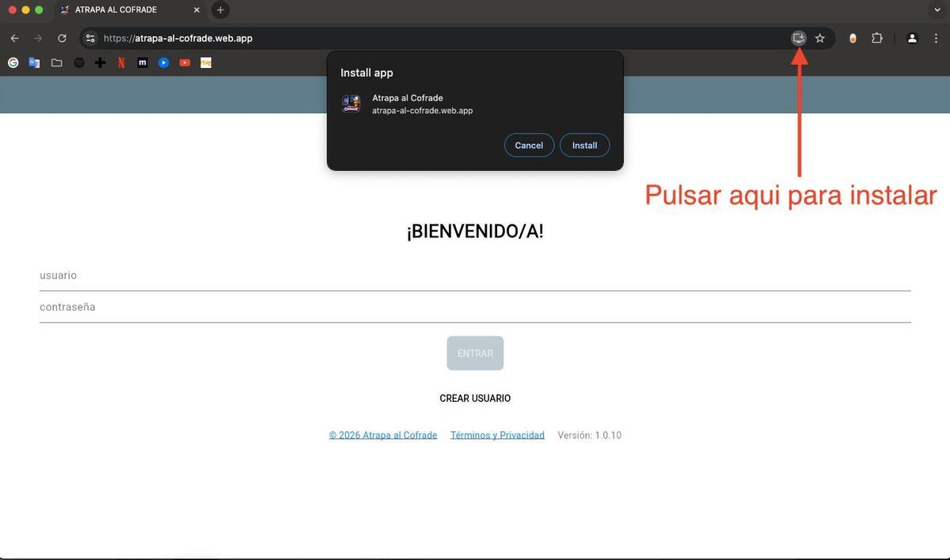Click the orange extension toggle icon

pos(853,37)
